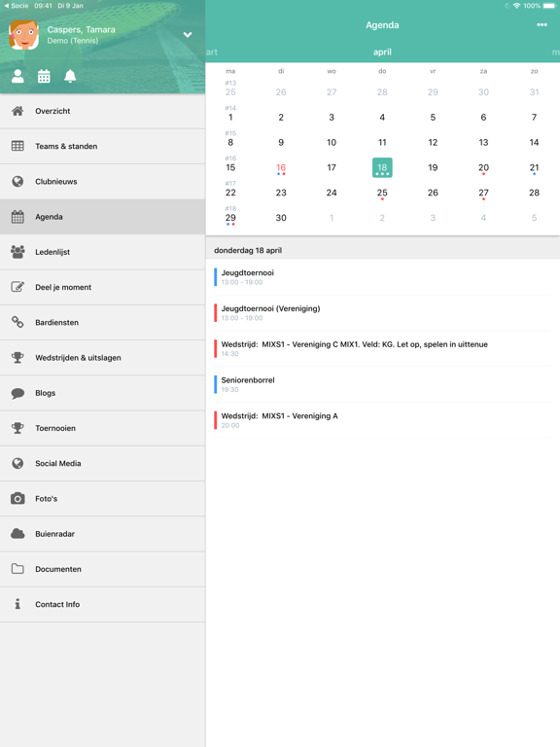Select the april month tab
Image resolution: width=560 pixels, height=747 pixels.
click(382, 52)
